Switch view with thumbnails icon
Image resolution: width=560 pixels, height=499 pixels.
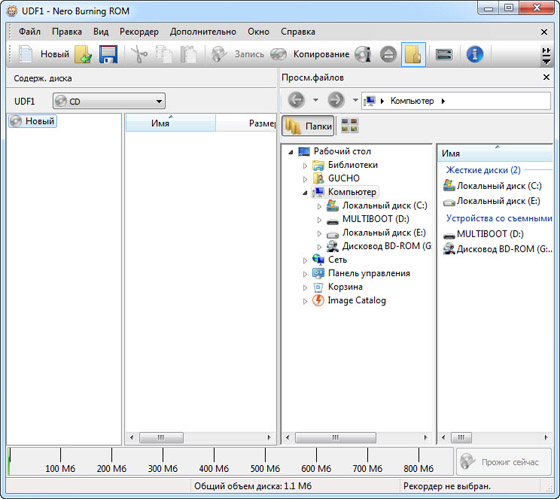click(x=350, y=126)
